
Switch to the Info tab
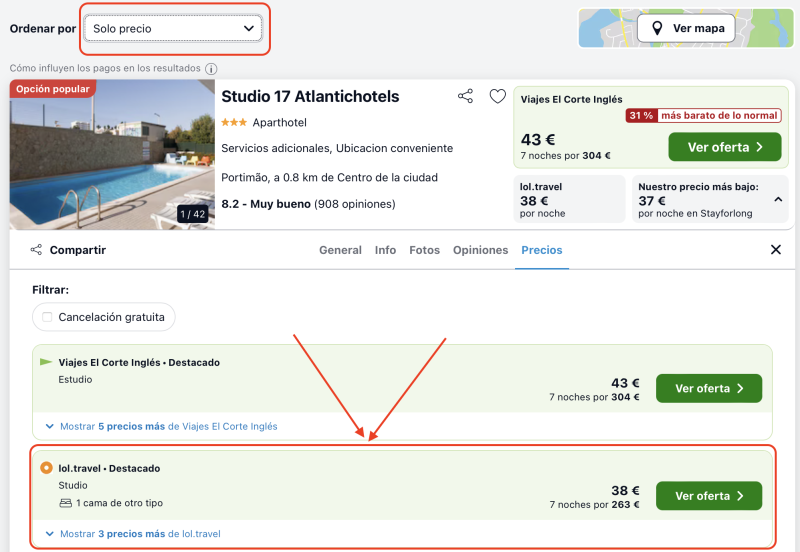385,250
